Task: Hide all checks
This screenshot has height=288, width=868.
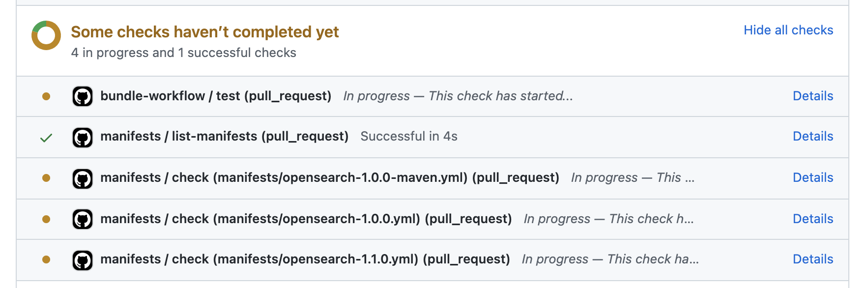Action: (788, 30)
